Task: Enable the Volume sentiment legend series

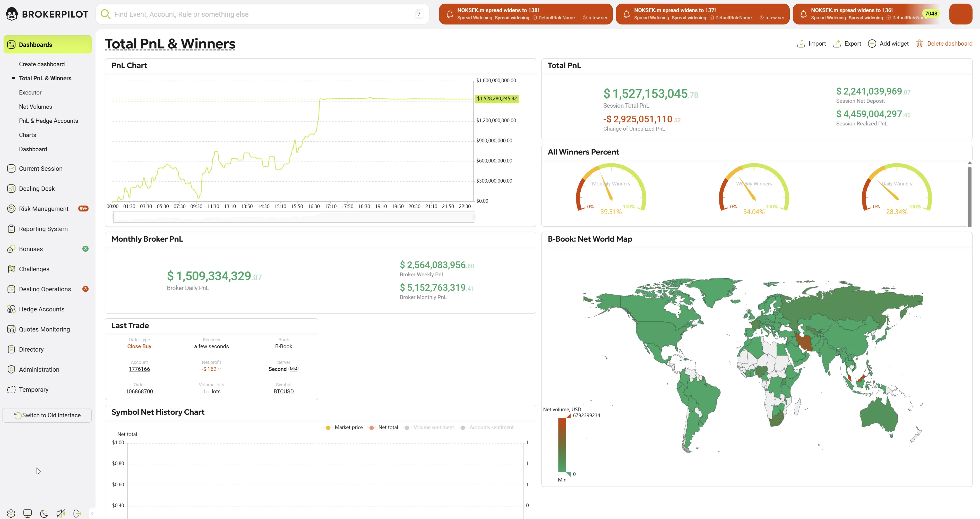Action: click(x=428, y=428)
